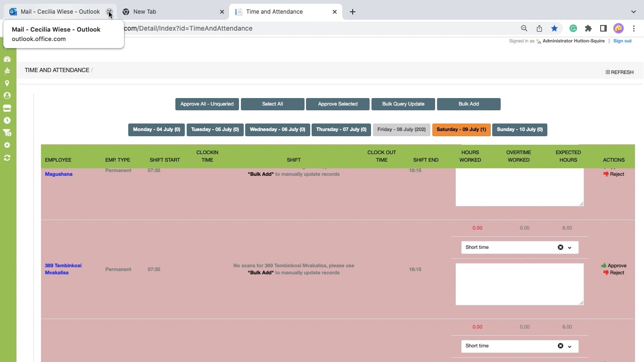
Task: Click the browser address bar URL
Action: coord(189,28)
